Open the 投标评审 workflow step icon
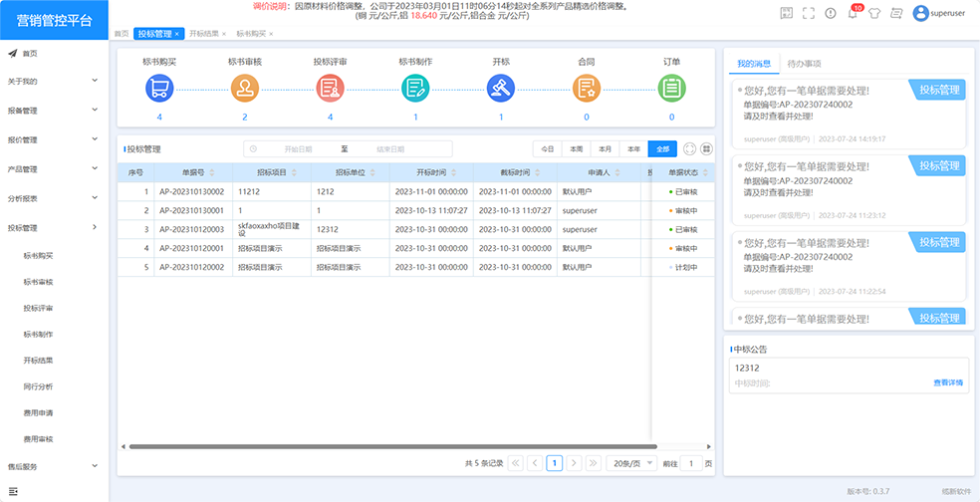 [x=330, y=88]
